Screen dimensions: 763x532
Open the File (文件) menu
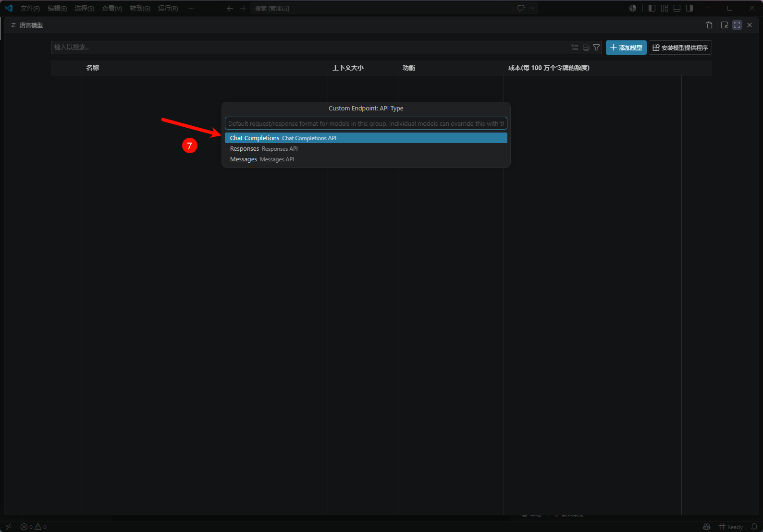pos(30,8)
